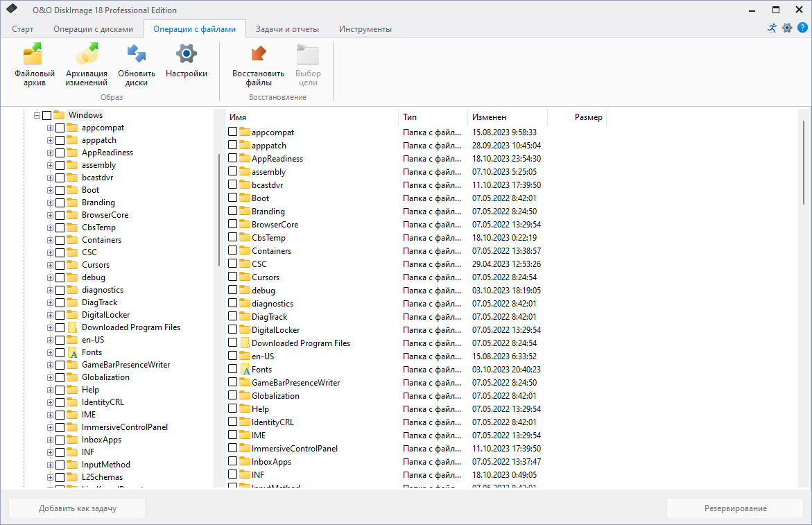Click Cursors folder icon in file list
This screenshot has height=525, width=812.
[245, 277]
